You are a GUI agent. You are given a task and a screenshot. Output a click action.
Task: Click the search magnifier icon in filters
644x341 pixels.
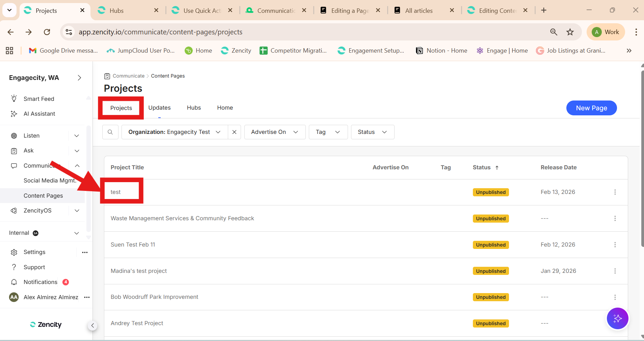click(x=110, y=132)
